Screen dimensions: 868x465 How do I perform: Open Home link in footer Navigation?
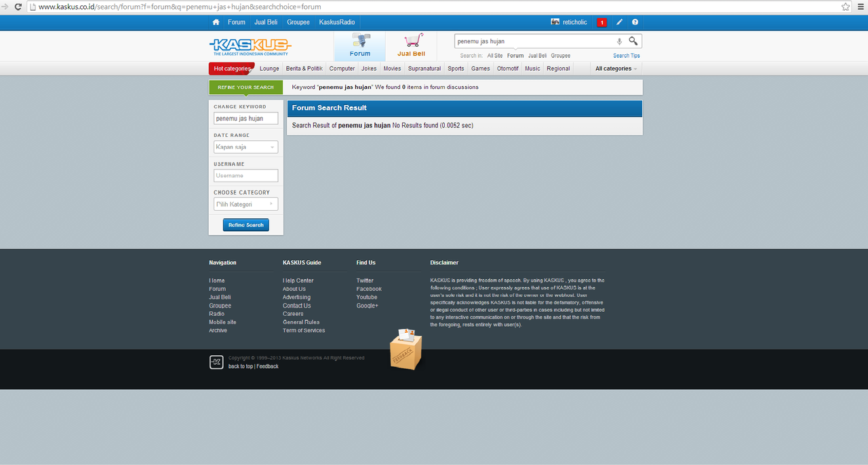pyautogui.click(x=217, y=281)
